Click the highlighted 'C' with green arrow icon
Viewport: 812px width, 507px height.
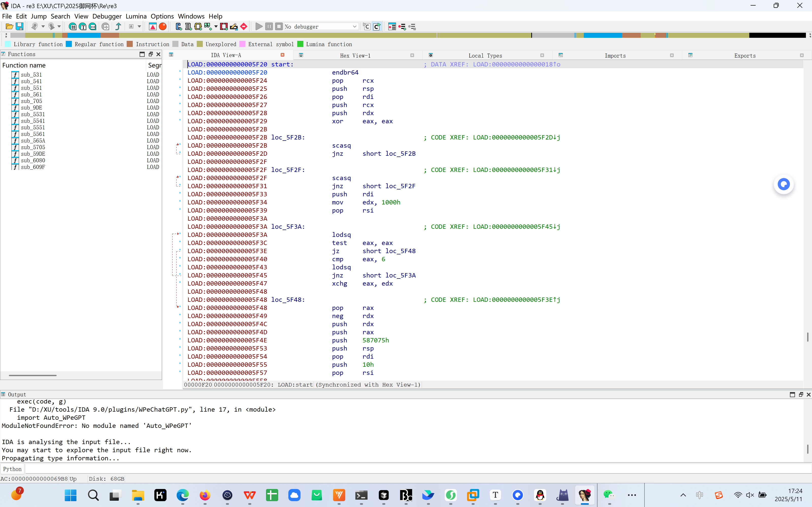(x=377, y=26)
